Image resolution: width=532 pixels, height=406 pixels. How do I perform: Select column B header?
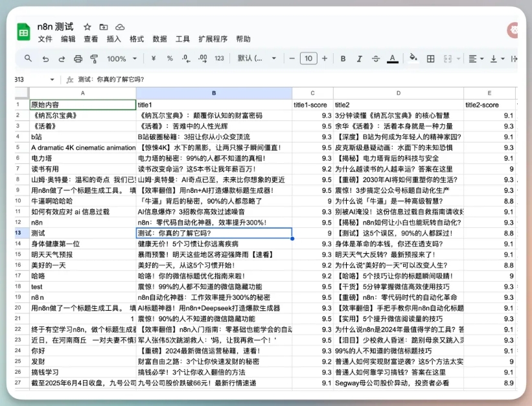(214, 93)
